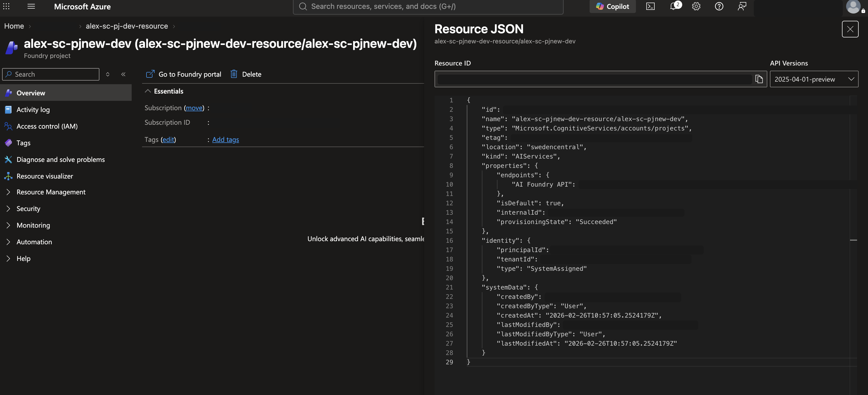Open the Help question mark icon
The image size is (868, 395).
(719, 6)
